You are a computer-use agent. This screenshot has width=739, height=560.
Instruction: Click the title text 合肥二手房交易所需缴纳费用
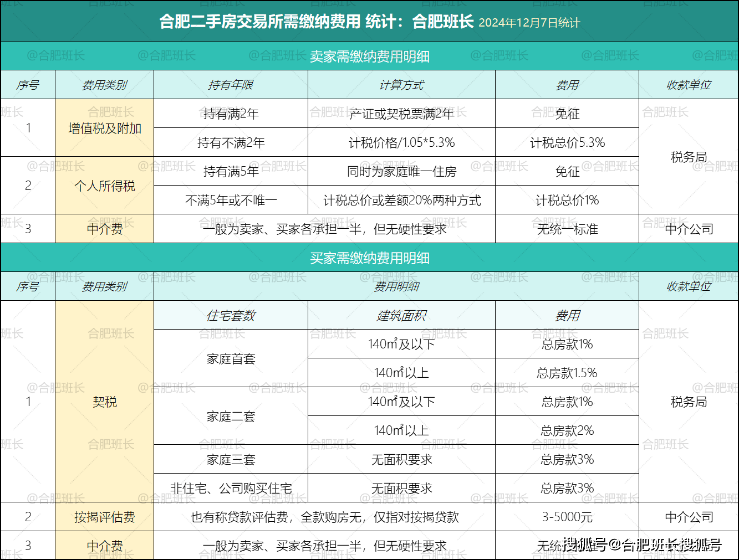tap(260, 22)
